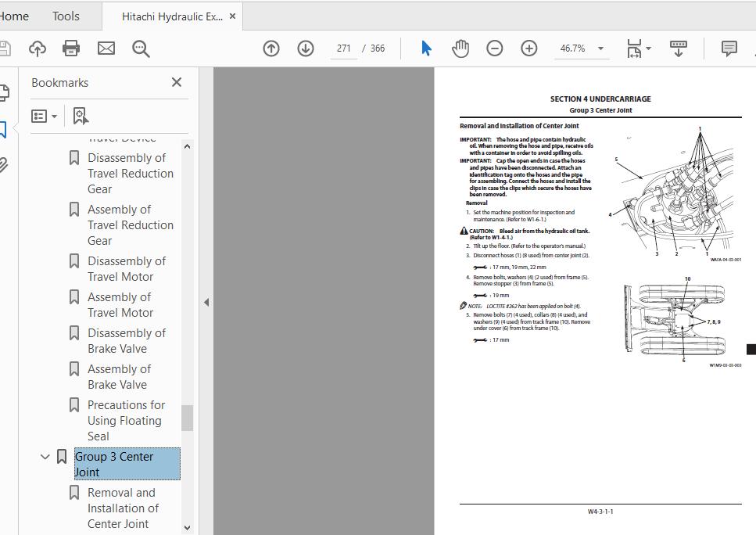Click the print icon in toolbar
This screenshot has width=756, height=535.
click(71, 48)
